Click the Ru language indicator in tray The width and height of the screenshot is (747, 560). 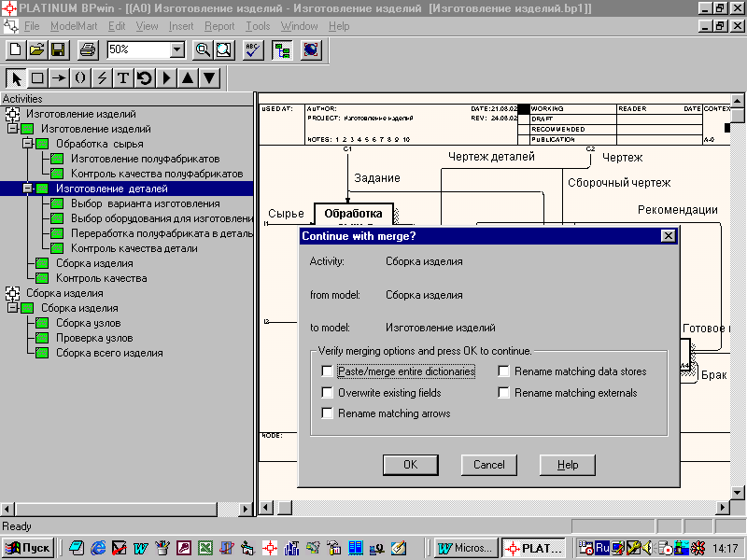[602, 548]
